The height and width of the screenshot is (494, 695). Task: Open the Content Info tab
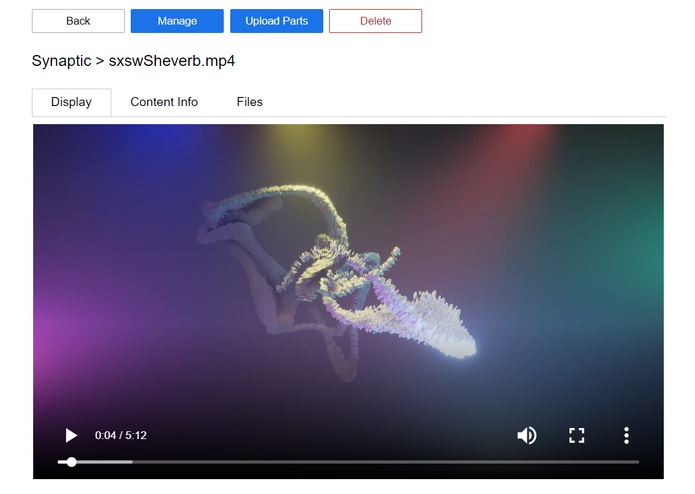pyautogui.click(x=164, y=102)
